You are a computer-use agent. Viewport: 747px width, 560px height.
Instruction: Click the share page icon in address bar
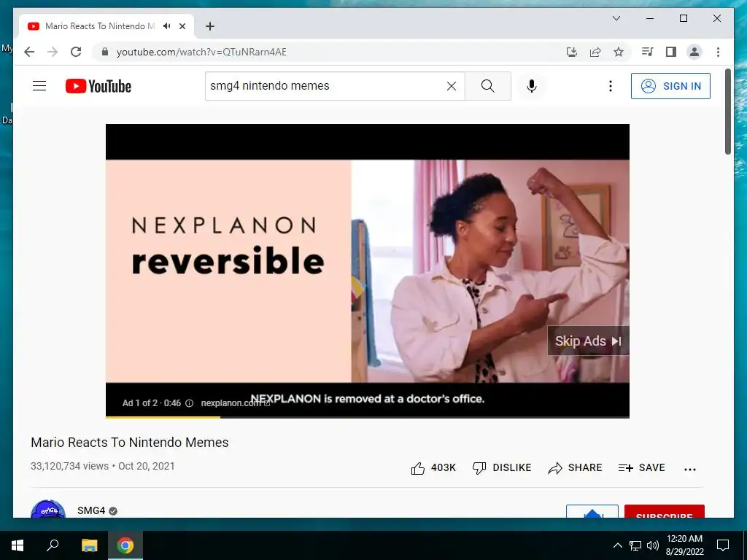coord(595,52)
